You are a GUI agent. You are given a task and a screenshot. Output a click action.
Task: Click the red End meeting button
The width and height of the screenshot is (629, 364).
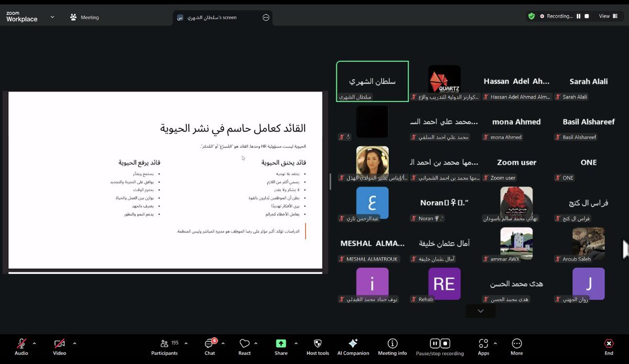[609, 347]
